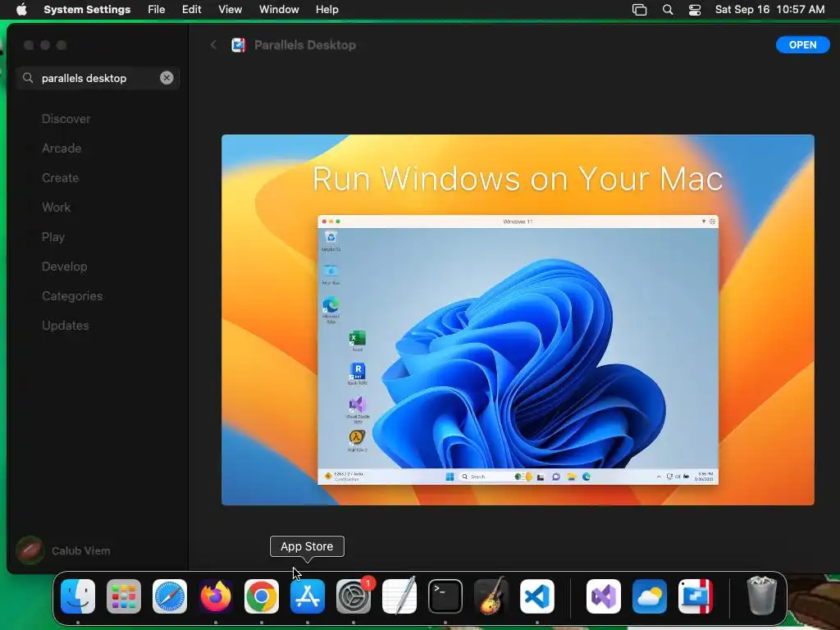
Task: Browse Categories in the sidebar
Action: (72, 295)
